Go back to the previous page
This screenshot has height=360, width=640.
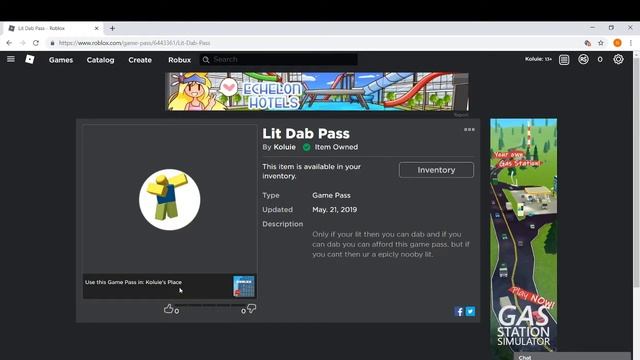[x=9, y=43]
